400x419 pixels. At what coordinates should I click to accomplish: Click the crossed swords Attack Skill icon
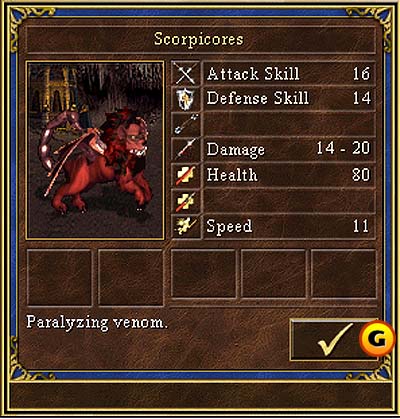[x=186, y=74]
